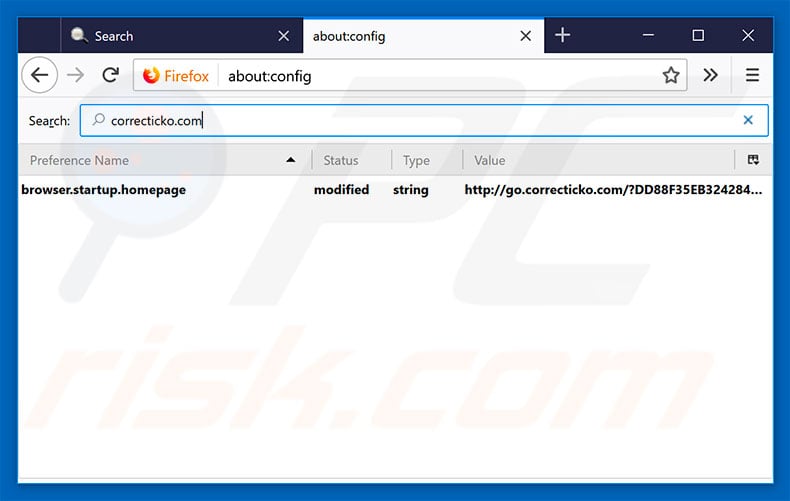Maximize the Firefox window
Screen dimensions: 790x501
[698, 35]
